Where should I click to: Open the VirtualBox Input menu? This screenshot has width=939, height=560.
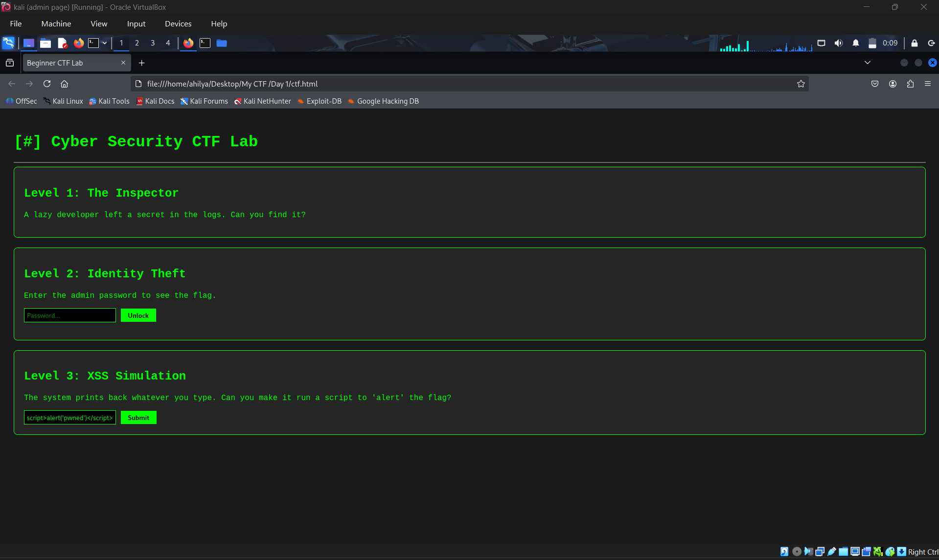pos(137,23)
